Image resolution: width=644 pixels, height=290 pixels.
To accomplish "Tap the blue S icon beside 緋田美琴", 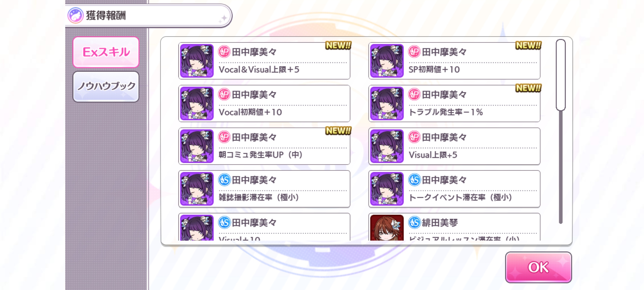I will (414, 222).
